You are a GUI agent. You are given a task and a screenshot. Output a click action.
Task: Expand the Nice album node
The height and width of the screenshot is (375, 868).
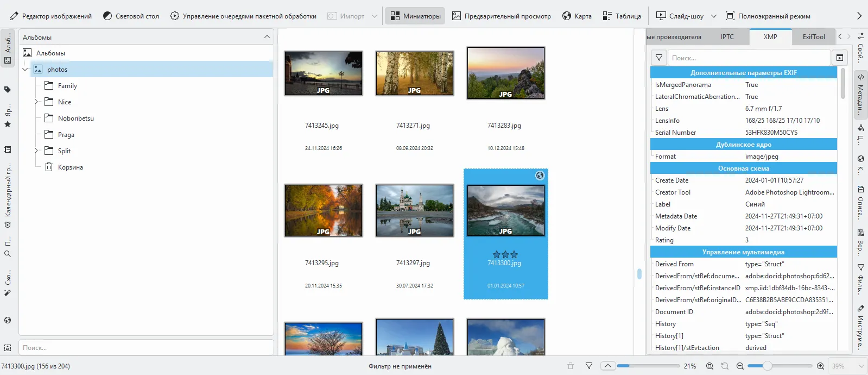[36, 102]
